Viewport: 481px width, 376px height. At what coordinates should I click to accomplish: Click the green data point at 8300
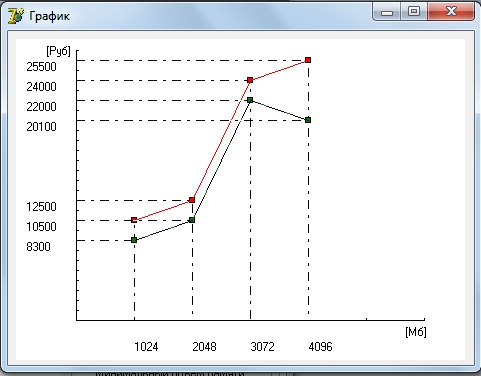pyautogui.click(x=134, y=240)
